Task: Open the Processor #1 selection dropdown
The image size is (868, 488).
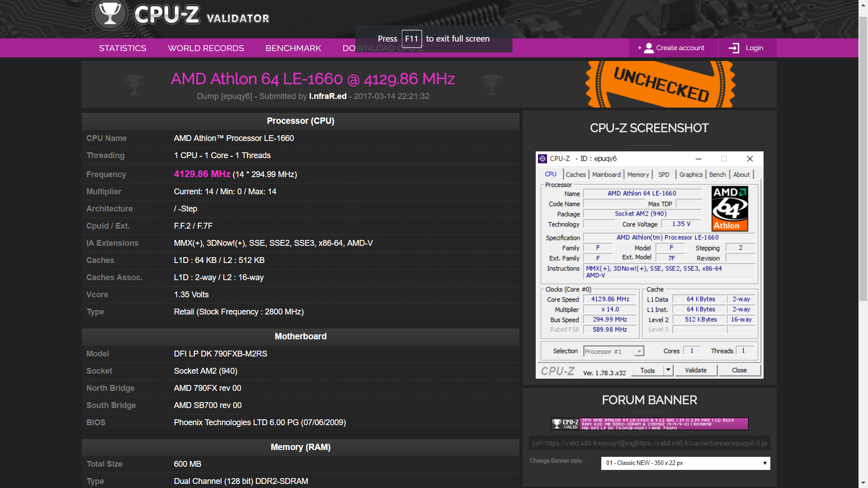Action: [x=613, y=351]
